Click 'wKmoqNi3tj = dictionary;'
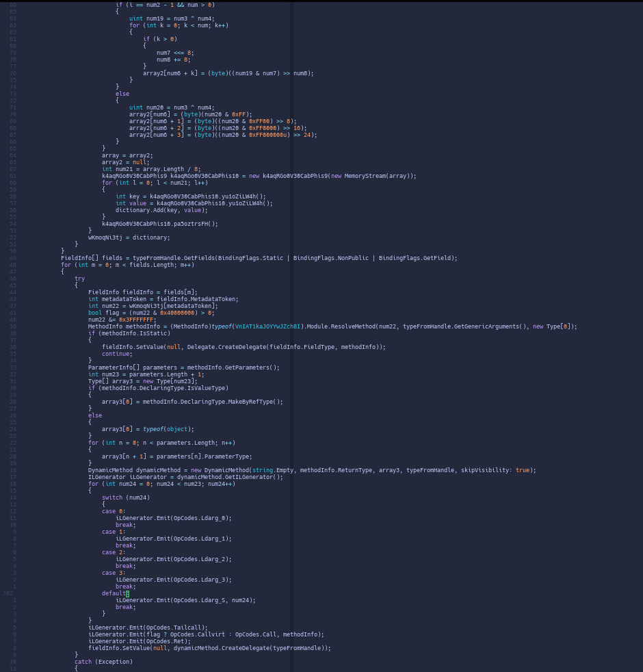 pos(129,238)
